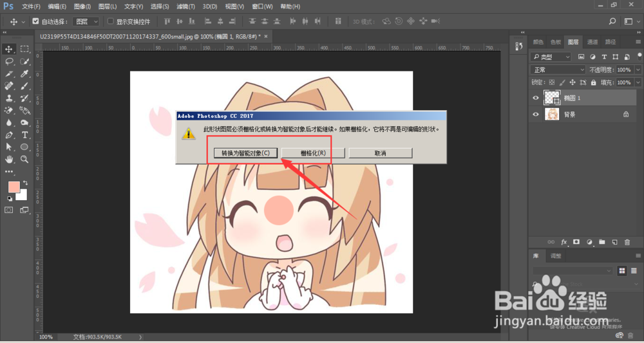The width and height of the screenshot is (644, 343).
Task: Open the 填充 slider dropdown arrow
Action: [638, 82]
